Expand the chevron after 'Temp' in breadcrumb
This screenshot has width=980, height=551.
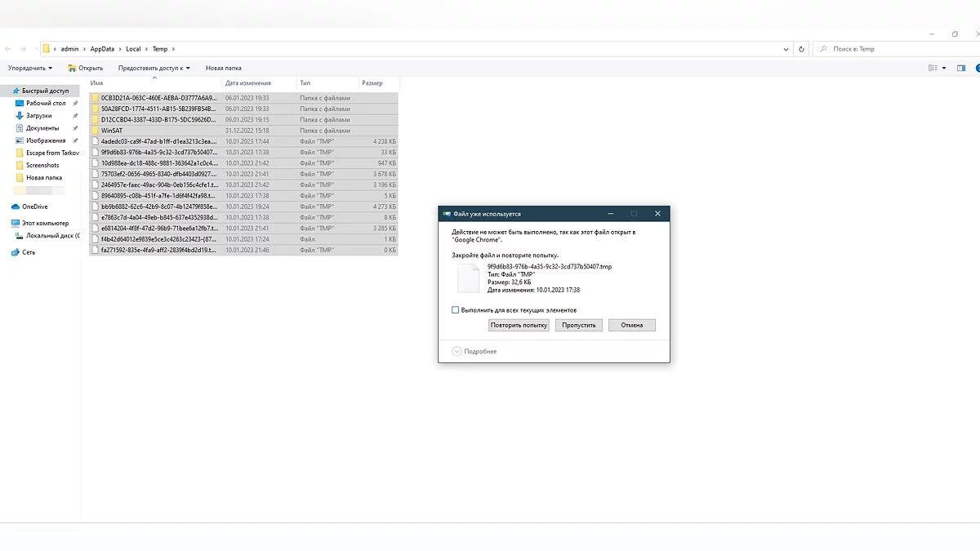[x=173, y=49]
